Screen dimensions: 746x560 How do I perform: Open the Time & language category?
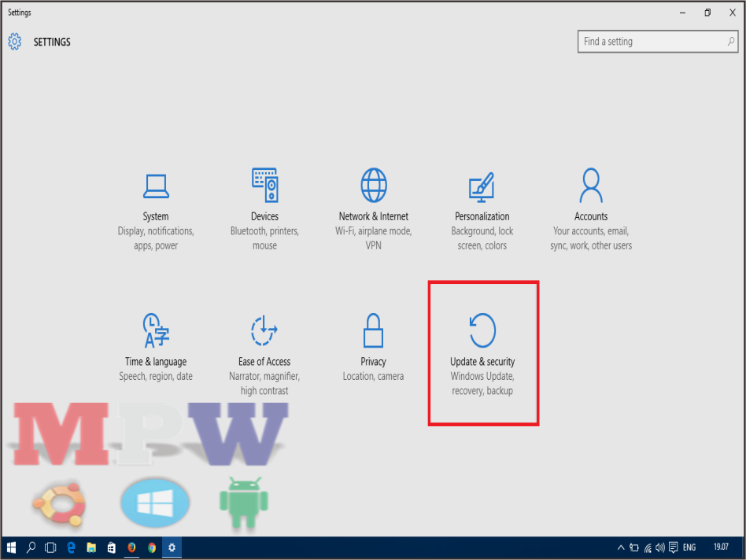(156, 348)
